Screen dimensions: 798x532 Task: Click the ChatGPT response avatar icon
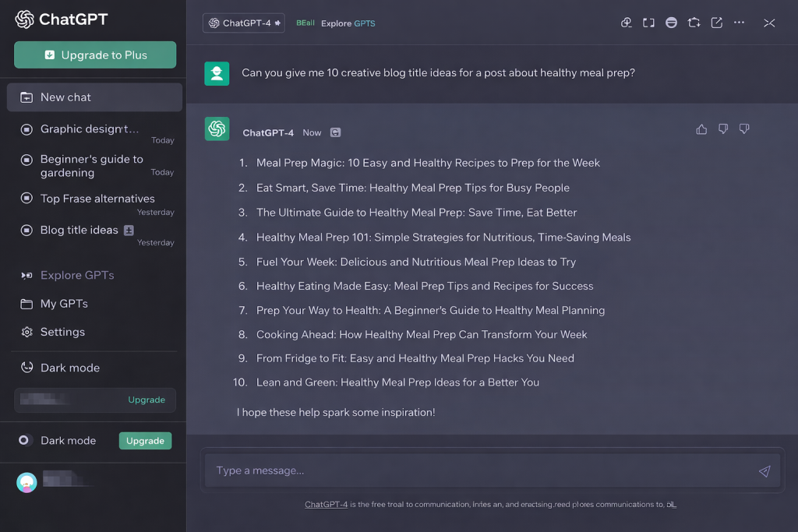coord(217,129)
